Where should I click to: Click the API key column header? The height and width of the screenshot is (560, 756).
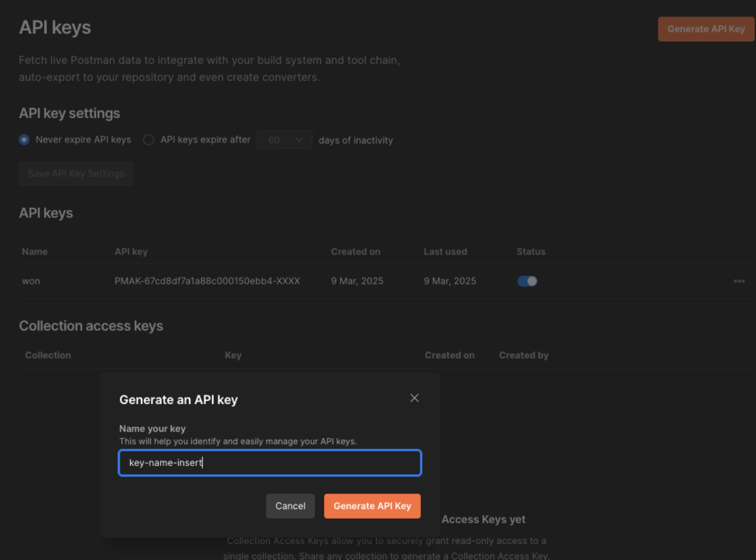pos(131,252)
